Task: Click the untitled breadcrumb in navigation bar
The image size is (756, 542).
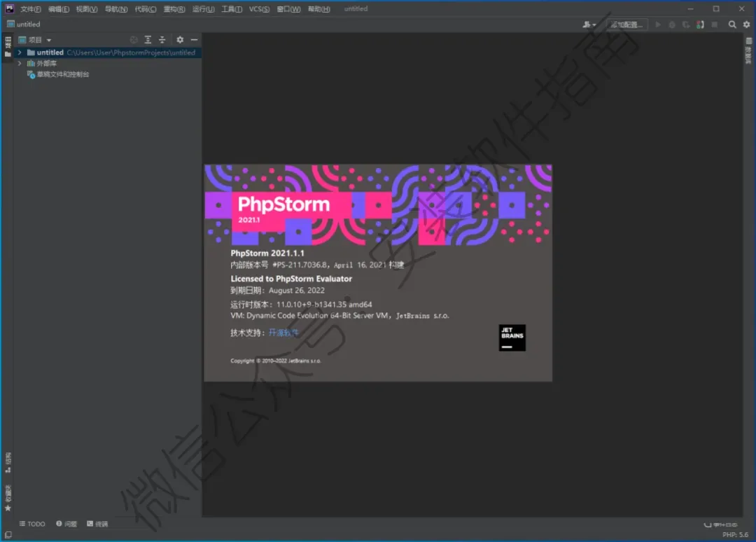Action: coord(24,24)
